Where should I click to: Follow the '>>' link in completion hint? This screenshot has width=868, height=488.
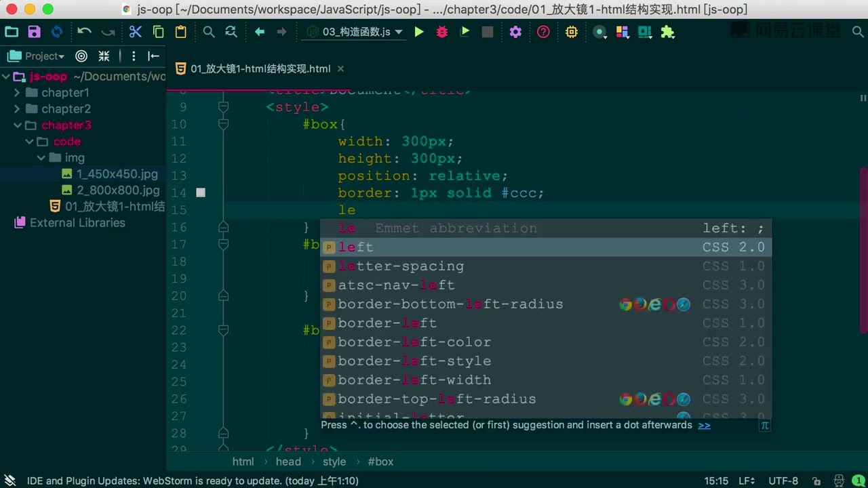click(704, 425)
